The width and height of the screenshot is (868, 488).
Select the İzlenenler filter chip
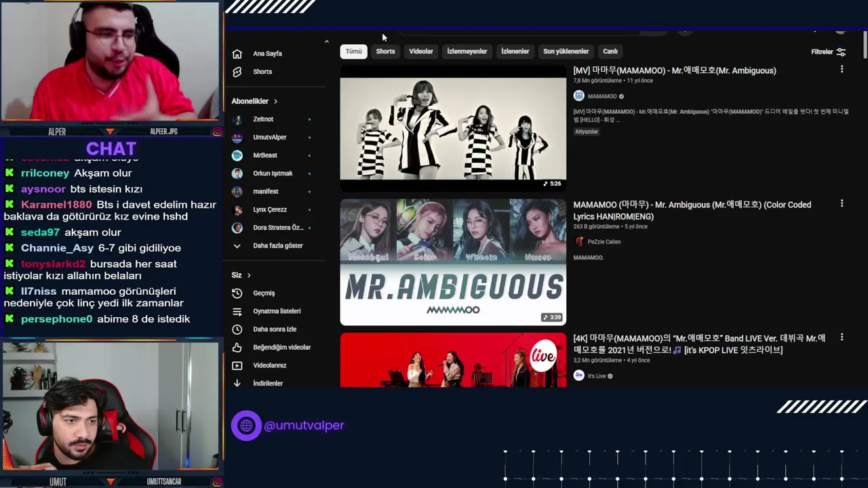[x=515, y=52]
